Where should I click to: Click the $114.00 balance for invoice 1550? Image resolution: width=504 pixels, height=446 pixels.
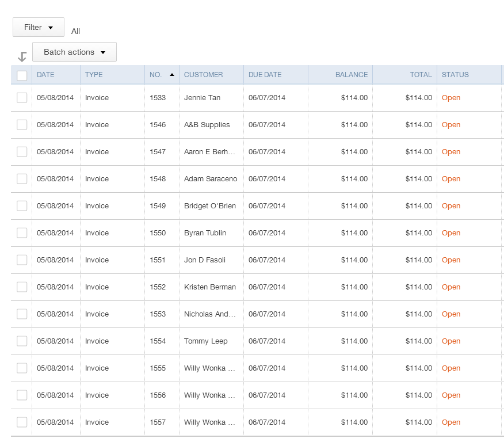354,233
